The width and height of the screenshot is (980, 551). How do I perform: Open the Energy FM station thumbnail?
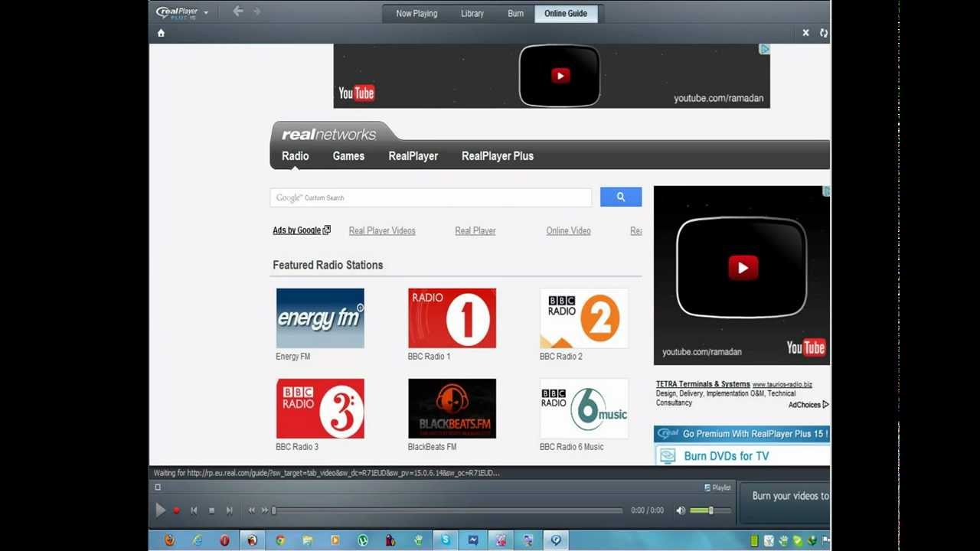pyautogui.click(x=320, y=318)
